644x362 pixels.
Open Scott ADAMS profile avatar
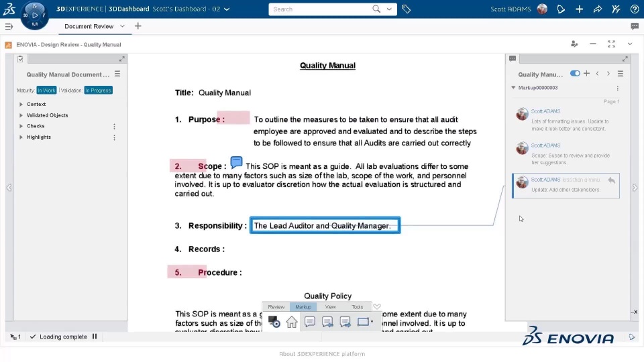click(x=542, y=9)
